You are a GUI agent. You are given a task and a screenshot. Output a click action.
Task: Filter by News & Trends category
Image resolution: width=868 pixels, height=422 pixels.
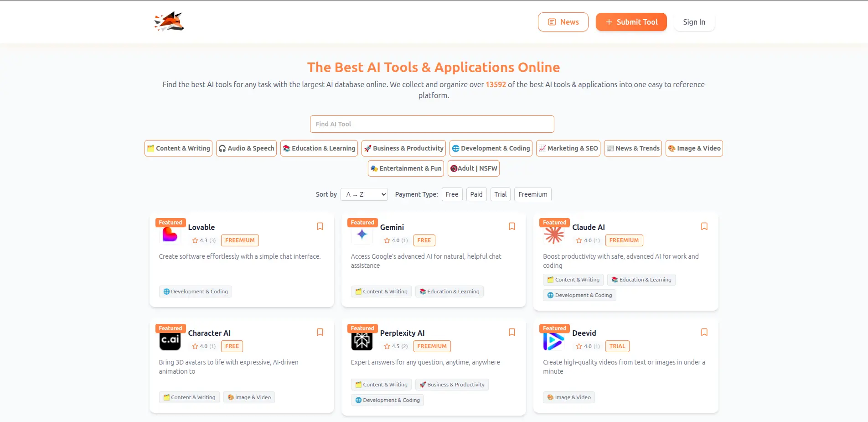pos(633,148)
